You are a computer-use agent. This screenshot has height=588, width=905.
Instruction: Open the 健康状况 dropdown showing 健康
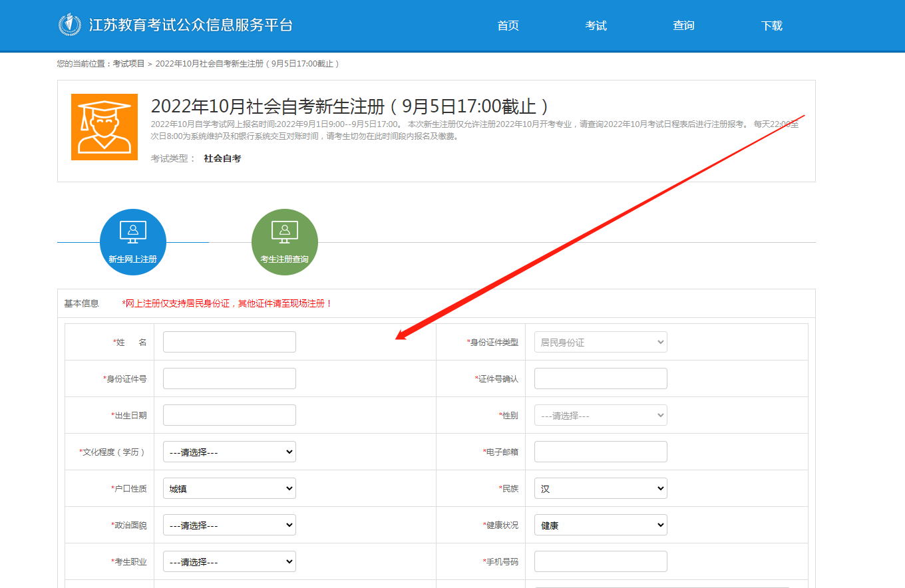(x=600, y=525)
